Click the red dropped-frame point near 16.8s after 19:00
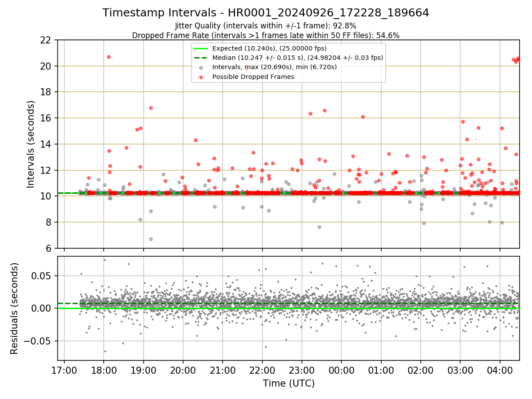Viewport: 532px width, 399px height. click(151, 108)
